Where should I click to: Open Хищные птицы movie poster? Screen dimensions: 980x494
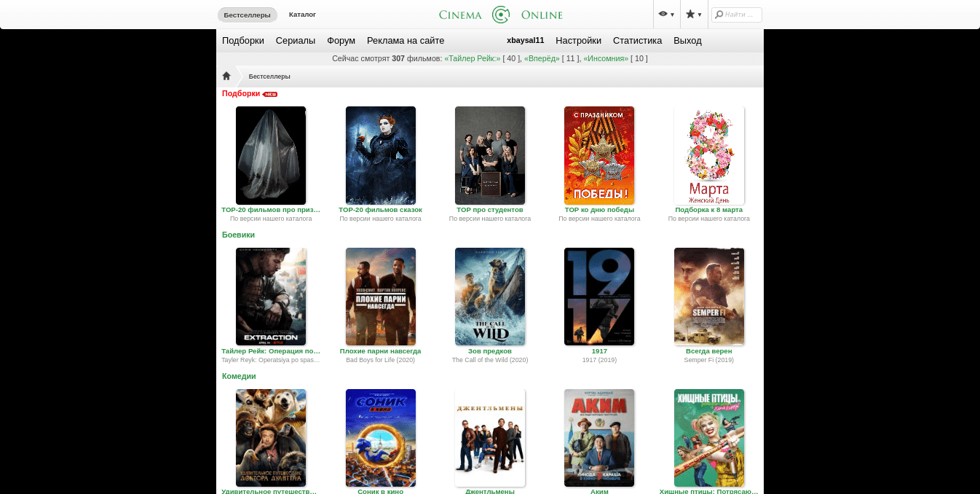(x=709, y=438)
